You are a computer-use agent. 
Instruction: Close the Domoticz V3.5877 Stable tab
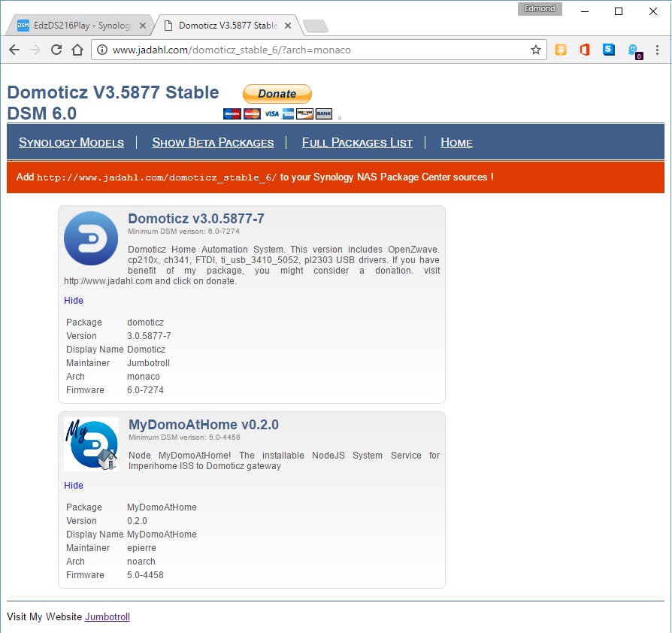coord(288,26)
